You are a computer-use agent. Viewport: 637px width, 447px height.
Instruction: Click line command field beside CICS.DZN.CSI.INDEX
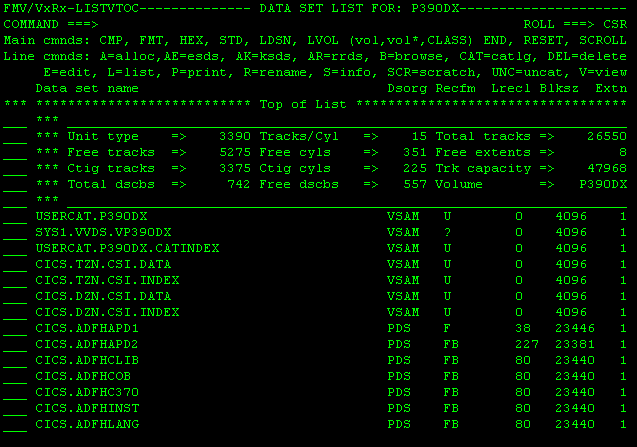15,313
